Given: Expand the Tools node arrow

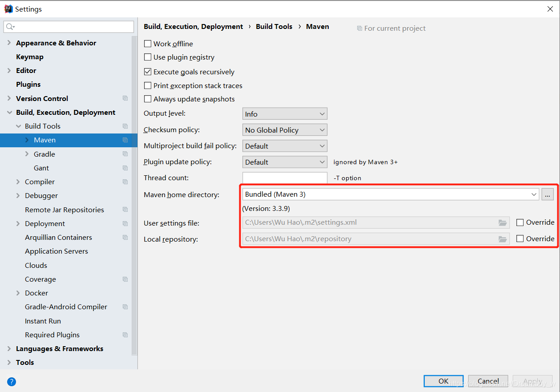Looking at the screenshot, I should (x=9, y=363).
